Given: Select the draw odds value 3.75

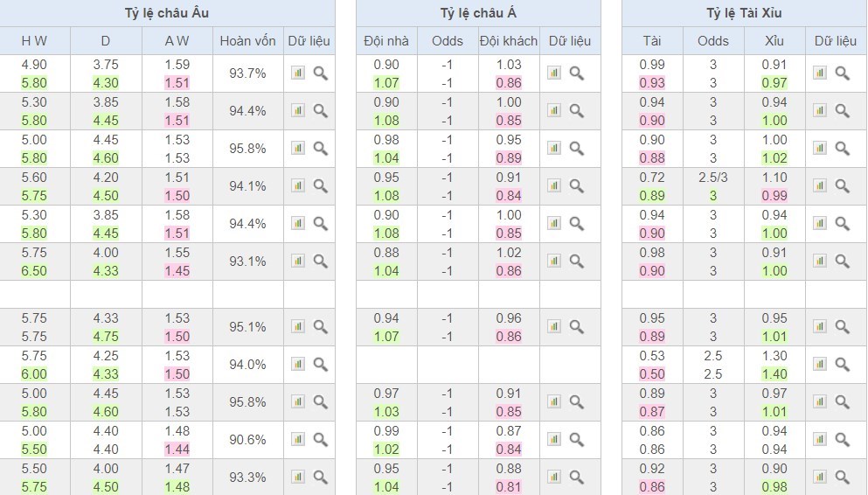Looking at the screenshot, I should pos(106,64).
